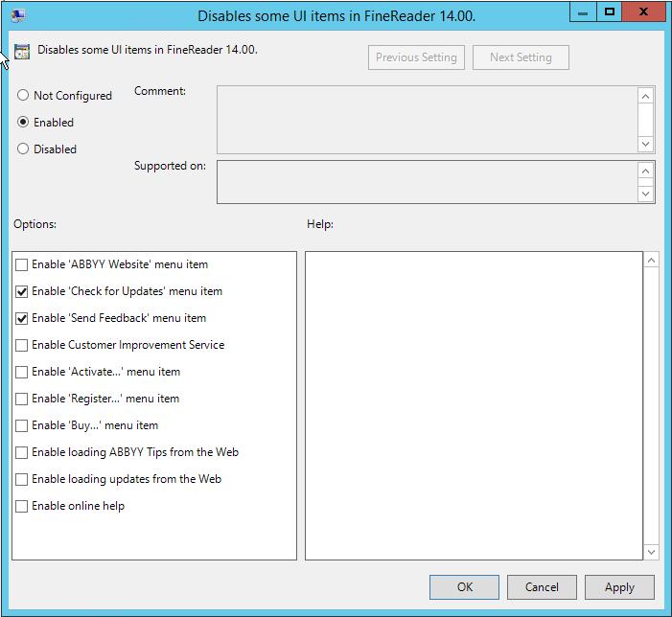This screenshot has width=672, height=617.
Task: Maximize the policy dialog window
Action: pos(609,12)
